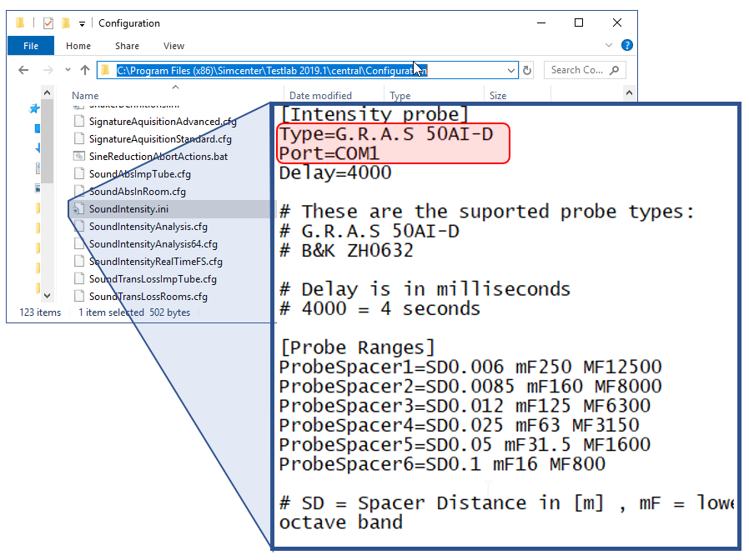This screenshot has width=749, height=560.
Task: Go up one folder level
Action: tap(85, 70)
